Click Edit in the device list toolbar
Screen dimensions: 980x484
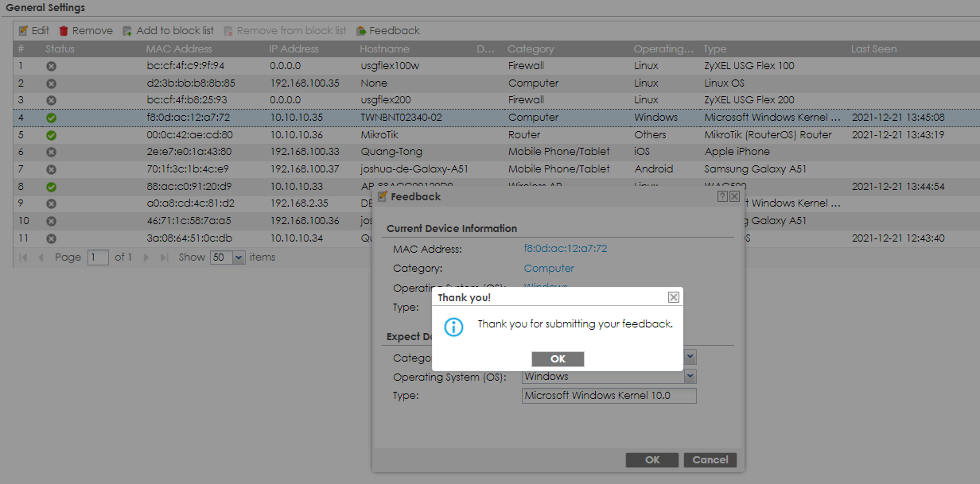click(x=34, y=30)
